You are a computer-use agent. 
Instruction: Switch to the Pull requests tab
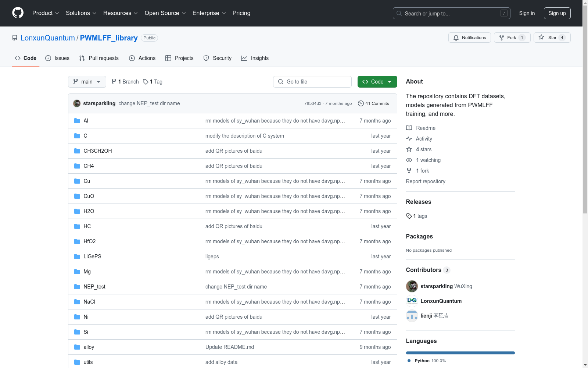(99, 58)
